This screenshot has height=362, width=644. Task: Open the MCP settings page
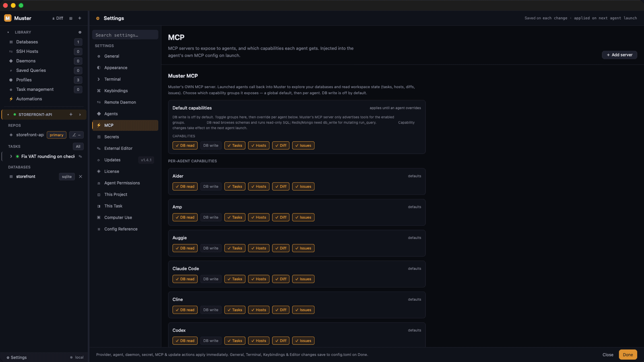[x=125, y=125]
